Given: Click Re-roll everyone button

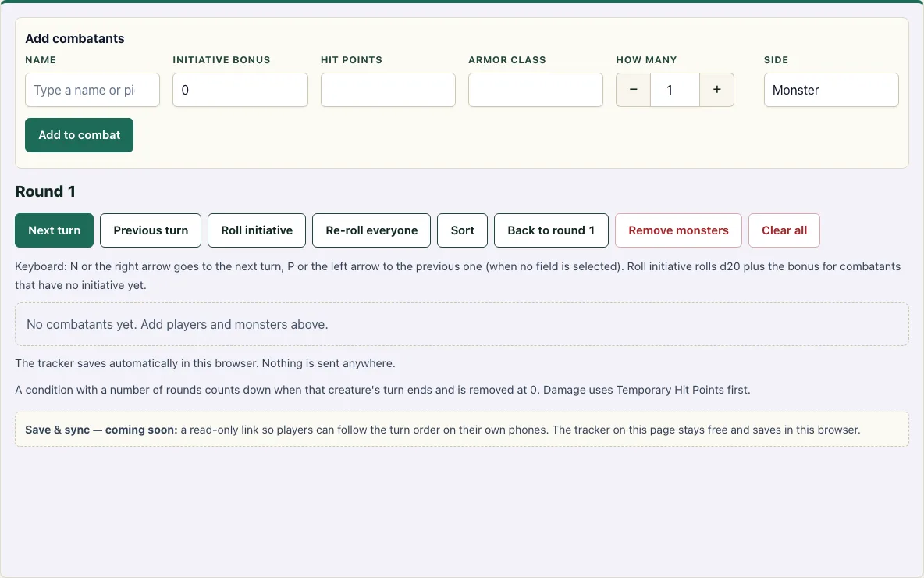Looking at the screenshot, I should [x=371, y=230].
